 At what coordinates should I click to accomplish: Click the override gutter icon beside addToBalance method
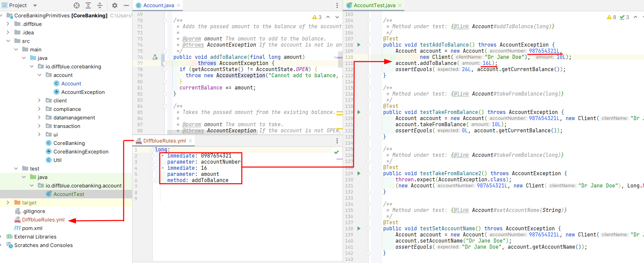click(155, 57)
